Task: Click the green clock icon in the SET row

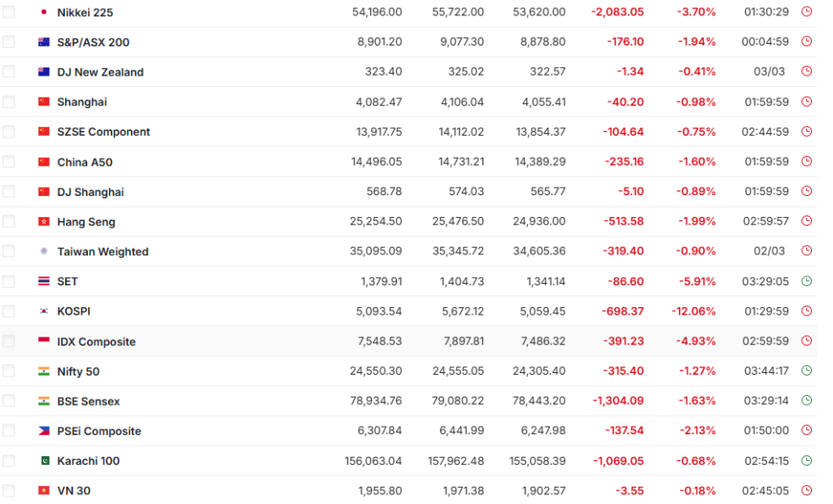Action: (x=806, y=281)
